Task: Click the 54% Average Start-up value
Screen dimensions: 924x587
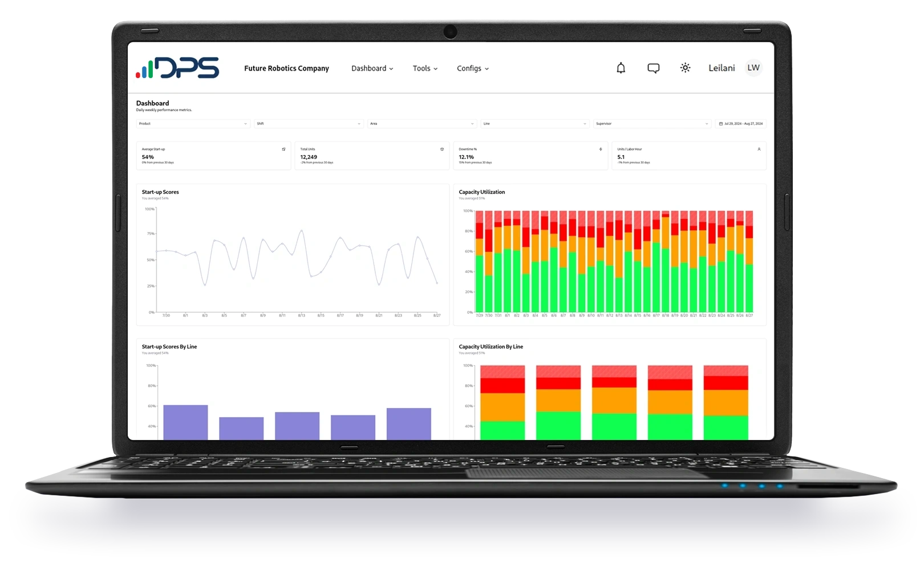Action: (148, 157)
